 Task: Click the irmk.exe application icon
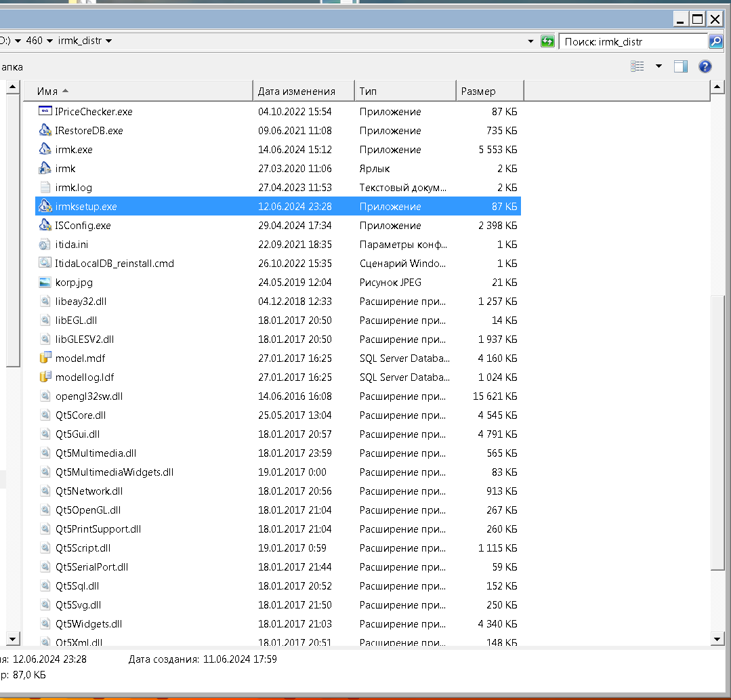tap(45, 149)
